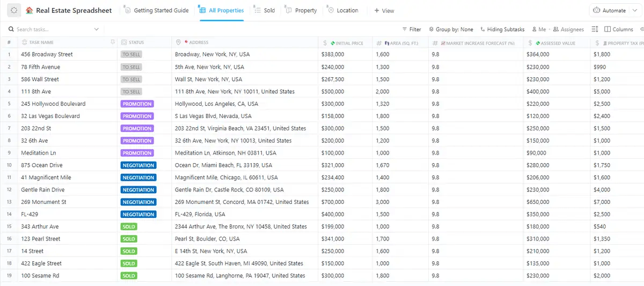Change SOLD status of 343 Arthur Ave
The height and width of the screenshot is (286, 644).
[129, 227]
